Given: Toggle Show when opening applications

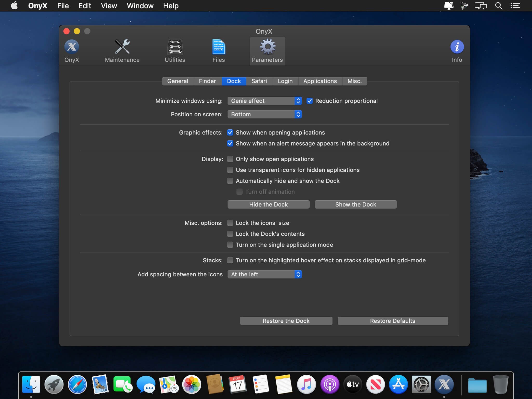Looking at the screenshot, I should [x=230, y=132].
